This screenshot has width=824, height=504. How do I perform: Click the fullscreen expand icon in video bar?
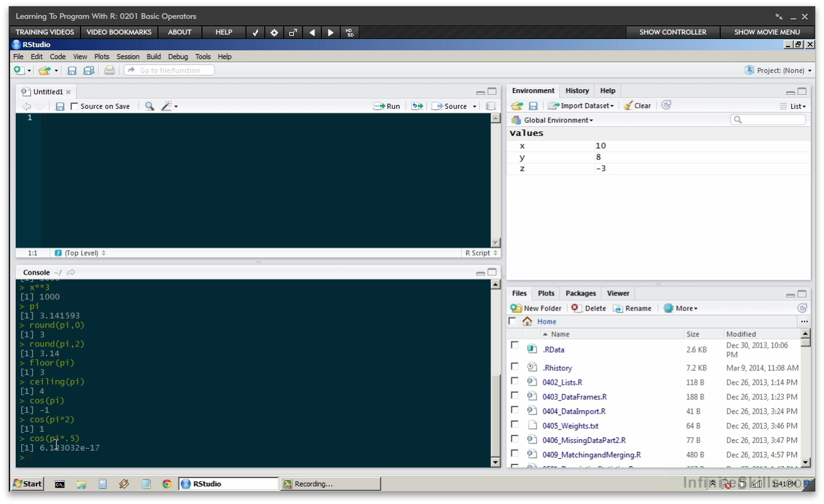[293, 32]
